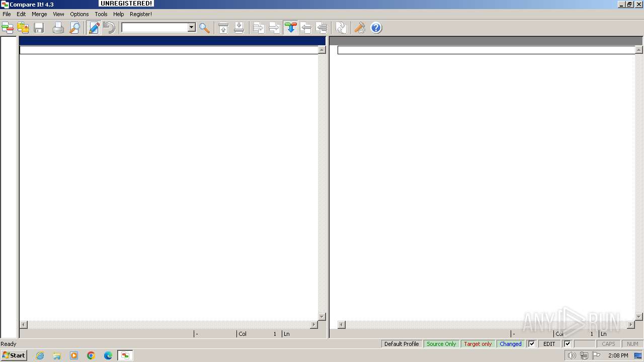Click the first line in left pane

click(x=169, y=50)
